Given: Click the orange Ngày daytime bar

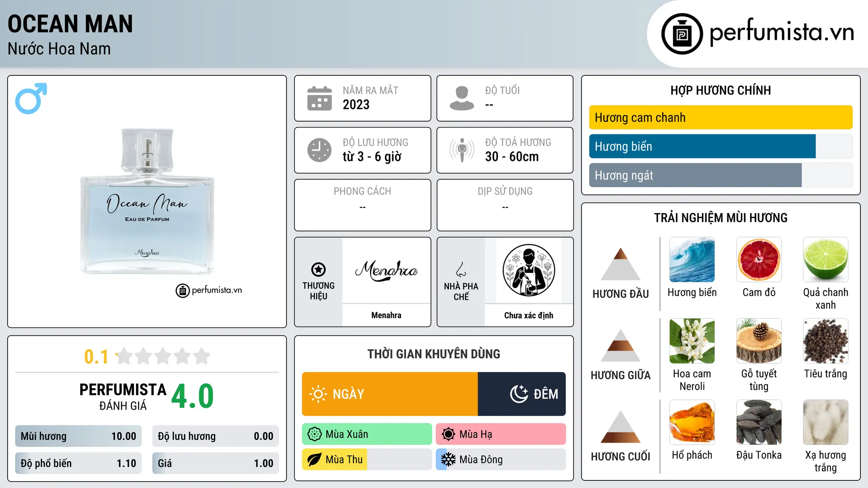Looking at the screenshot, I should [x=390, y=394].
